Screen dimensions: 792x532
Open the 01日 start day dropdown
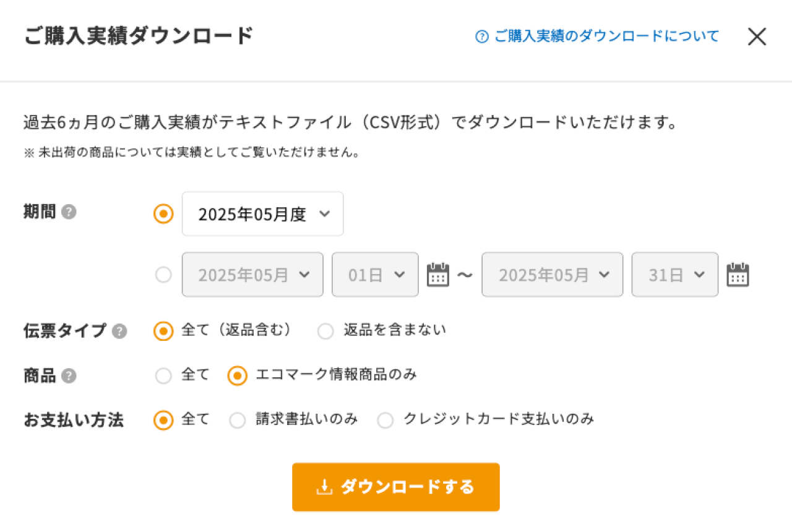(375, 275)
